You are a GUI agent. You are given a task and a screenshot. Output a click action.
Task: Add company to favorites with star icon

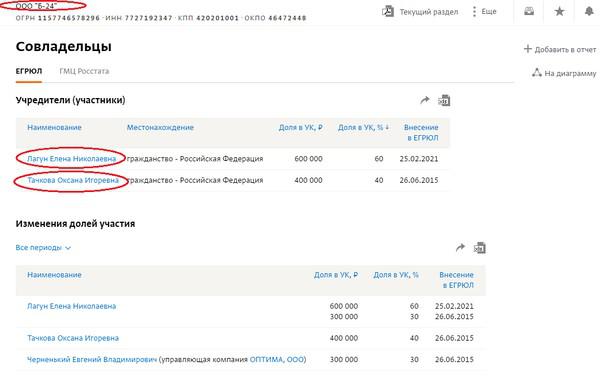pyautogui.click(x=559, y=11)
